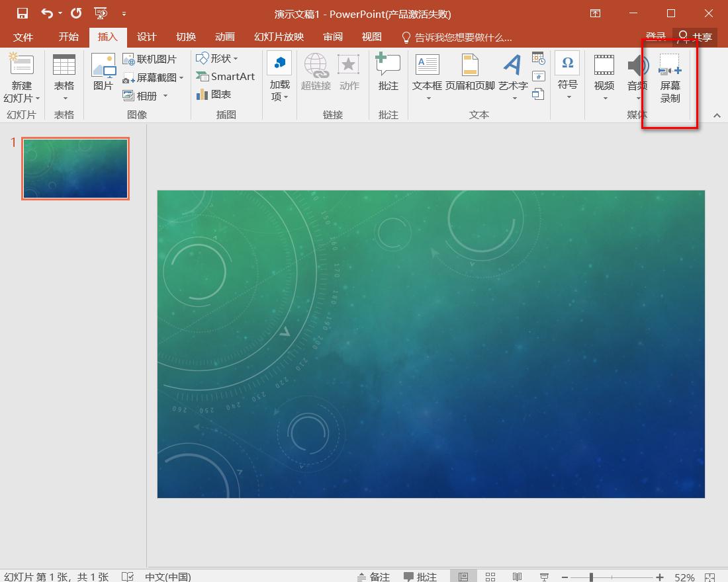Click the Save icon in quick access toolbar
This screenshot has height=582, width=728.
coord(23,13)
